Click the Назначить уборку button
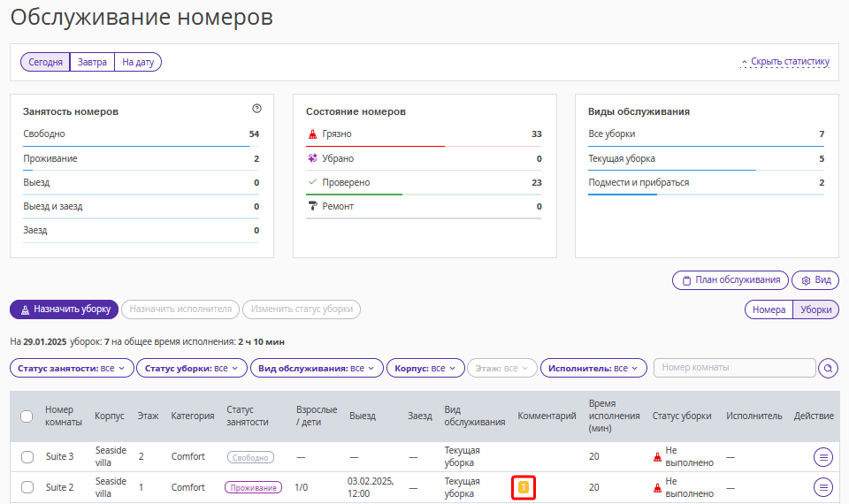Image resolution: width=849 pixels, height=504 pixels. (x=64, y=309)
